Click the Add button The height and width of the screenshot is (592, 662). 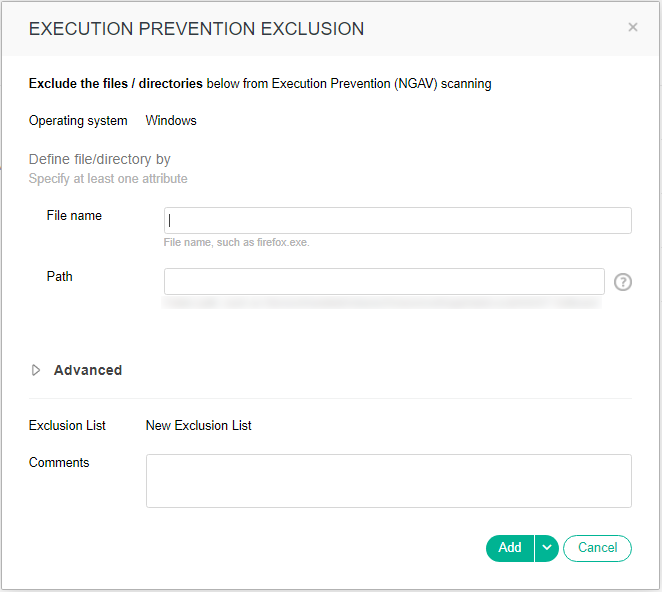[x=510, y=548]
